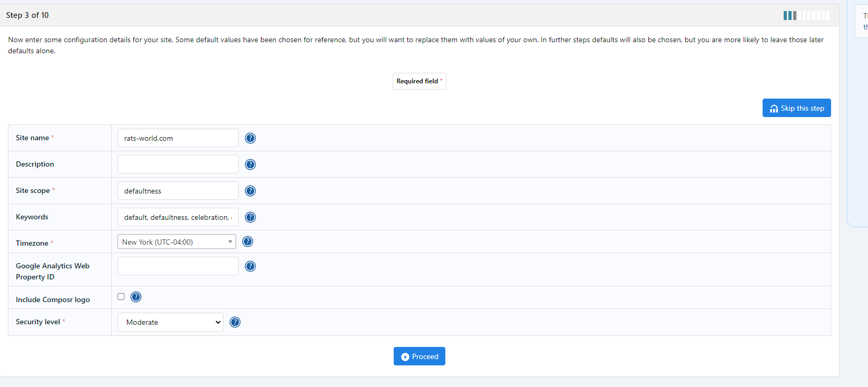Screen dimensions: 868x387
Task: Click help icon beside Description field
Action: 250,165
